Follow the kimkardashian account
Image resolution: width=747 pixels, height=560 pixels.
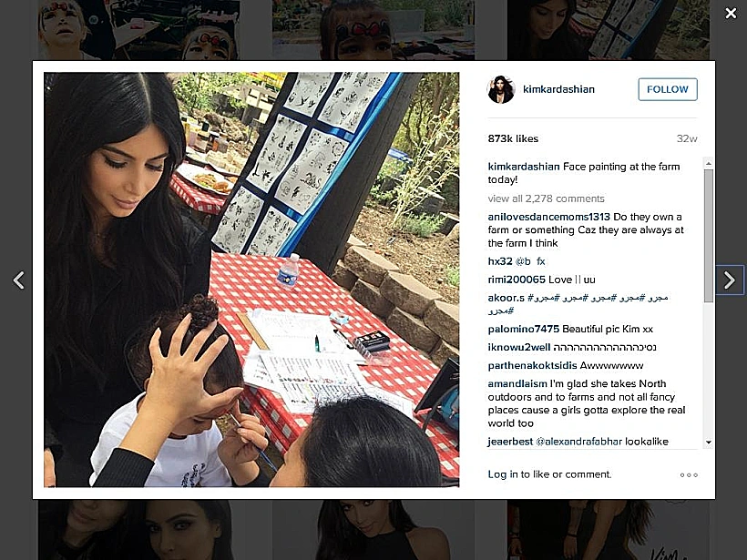(x=668, y=89)
